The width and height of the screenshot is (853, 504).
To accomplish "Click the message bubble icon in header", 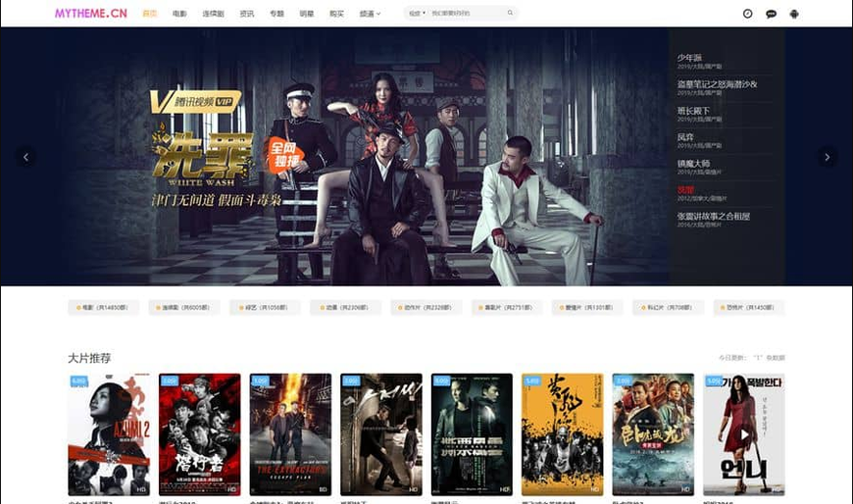I will [771, 14].
